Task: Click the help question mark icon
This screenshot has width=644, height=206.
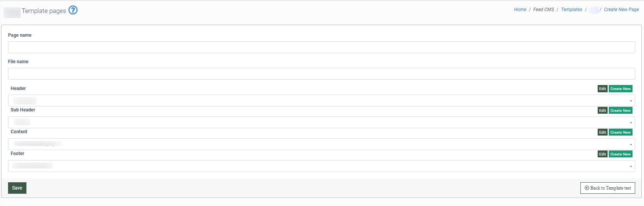Action: pyautogui.click(x=73, y=10)
